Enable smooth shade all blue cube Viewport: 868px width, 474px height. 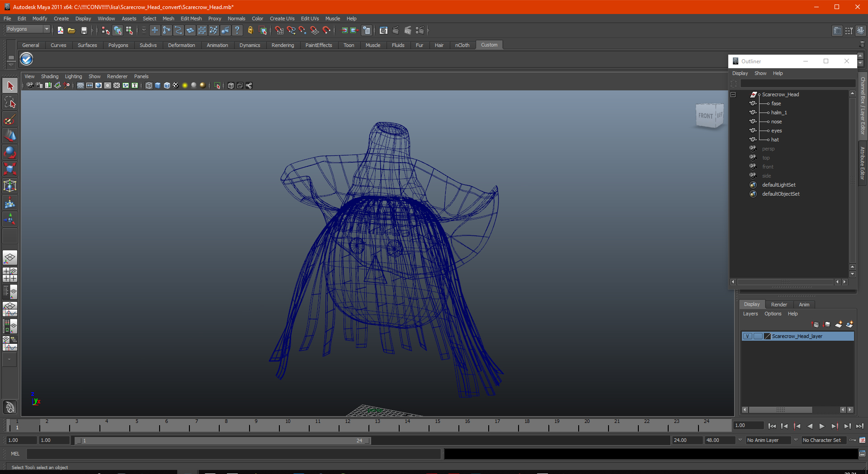(158, 85)
